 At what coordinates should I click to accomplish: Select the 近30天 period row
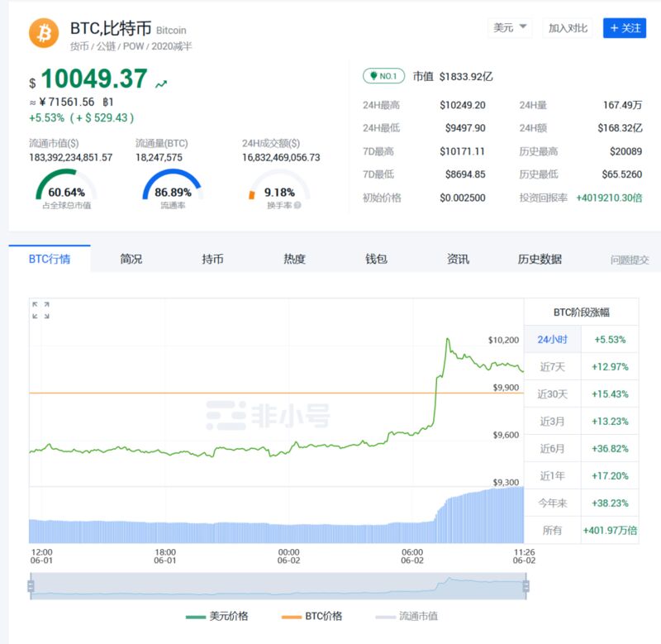[582, 394]
